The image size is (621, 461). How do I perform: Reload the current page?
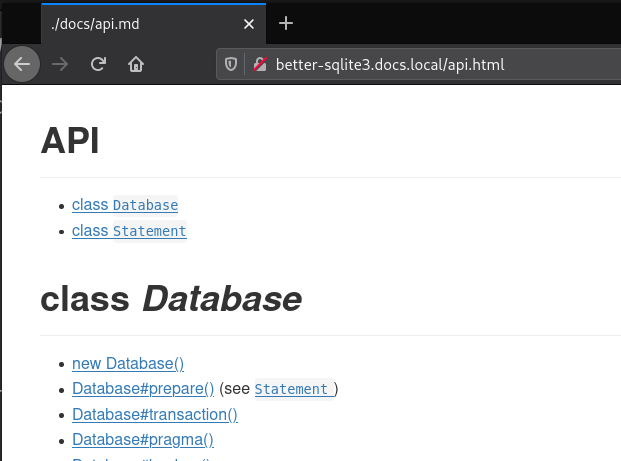tap(98, 64)
